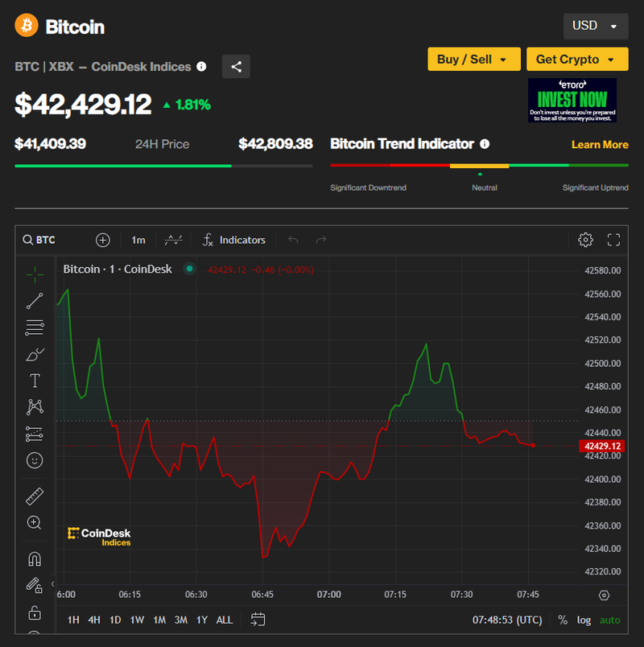Image resolution: width=644 pixels, height=647 pixels.
Task: Open the USD currency dropdown
Action: (596, 26)
